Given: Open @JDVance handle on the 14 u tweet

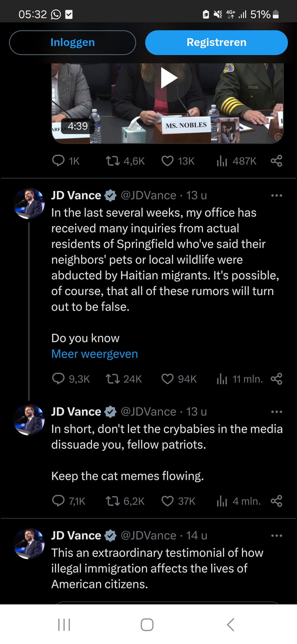Looking at the screenshot, I should pyautogui.click(x=148, y=536).
